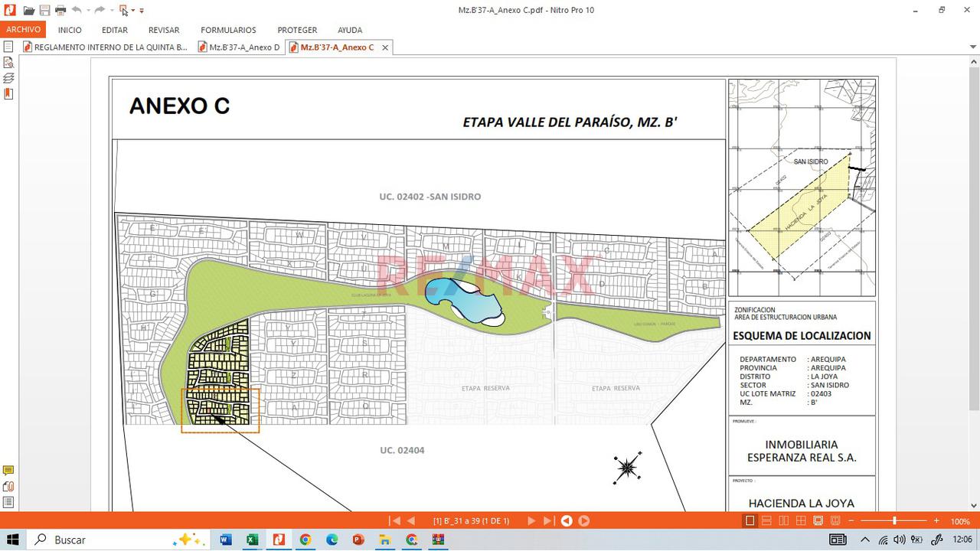Go to the next page
Screen dimensions: 980x551
[x=531, y=521]
